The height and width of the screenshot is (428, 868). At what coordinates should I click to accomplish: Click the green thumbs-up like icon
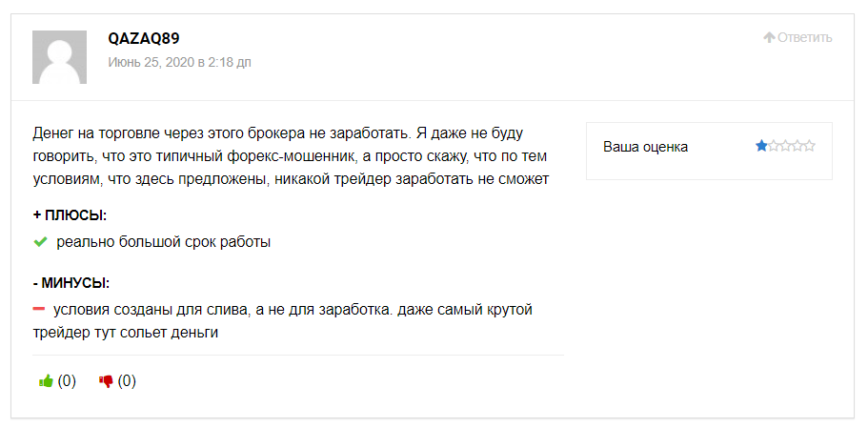coord(46,381)
